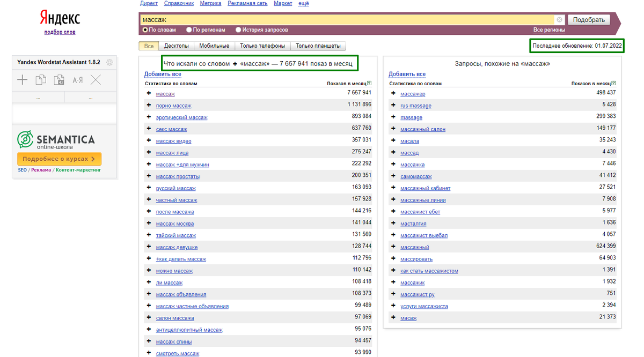Viewport: 644px width, 357px height.
Task: Click the SEMANTICA online-школа banner logo
Action: tap(56, 140)
